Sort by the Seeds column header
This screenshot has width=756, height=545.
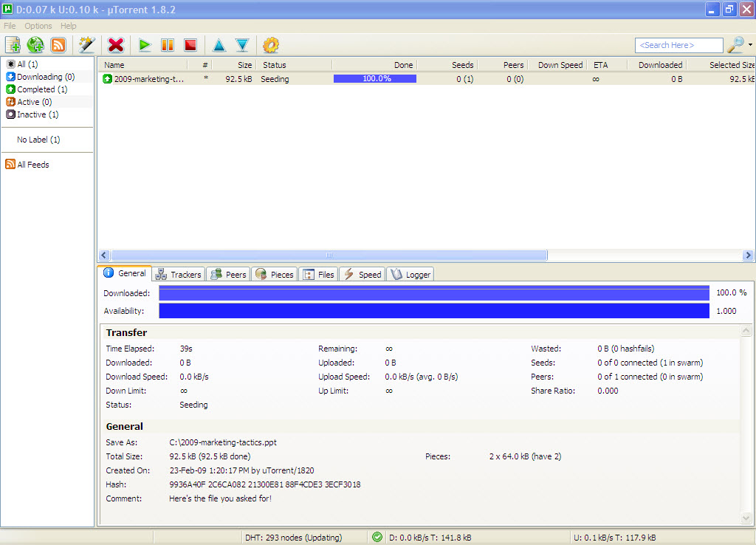pyautogui.click(x=447, y=65)
